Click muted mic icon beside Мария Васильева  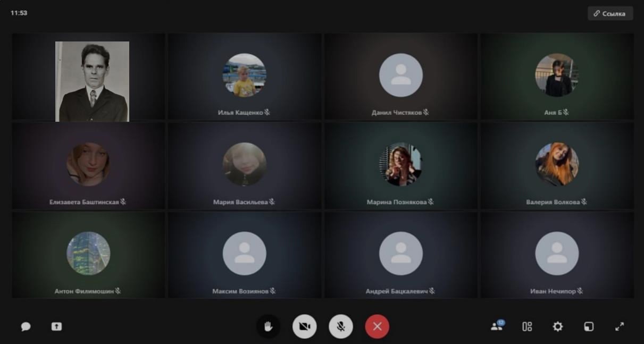point(272,202)
